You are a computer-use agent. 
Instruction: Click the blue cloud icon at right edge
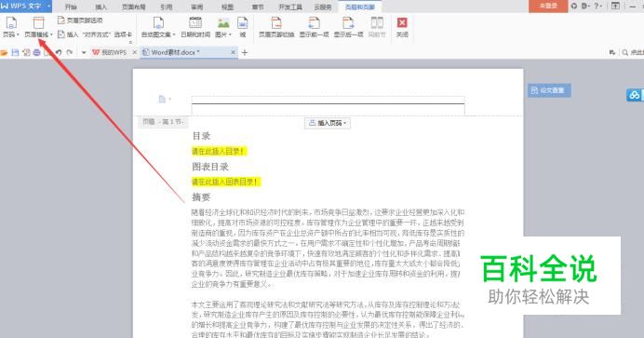pos(635,95)
